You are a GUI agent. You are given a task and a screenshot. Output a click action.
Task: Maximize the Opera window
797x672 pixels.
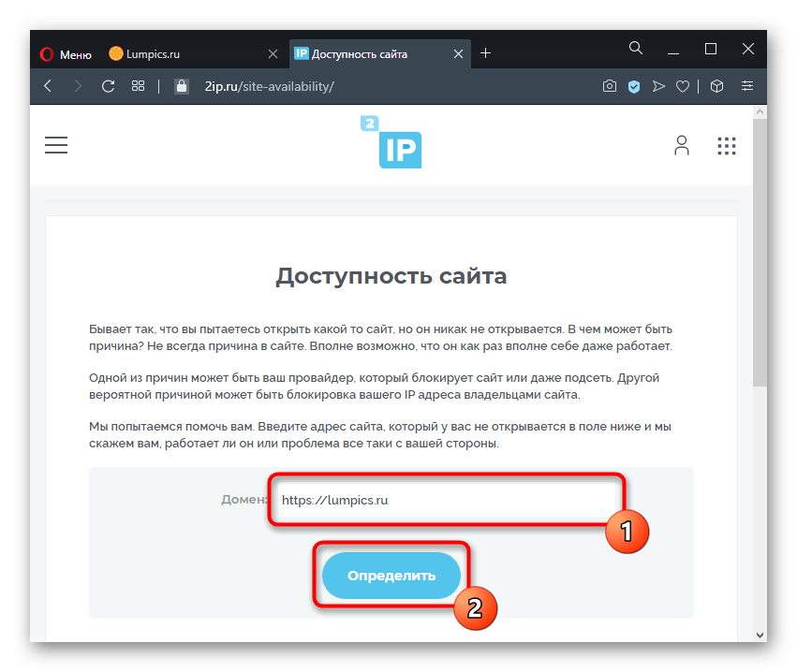tap(711, 49)
